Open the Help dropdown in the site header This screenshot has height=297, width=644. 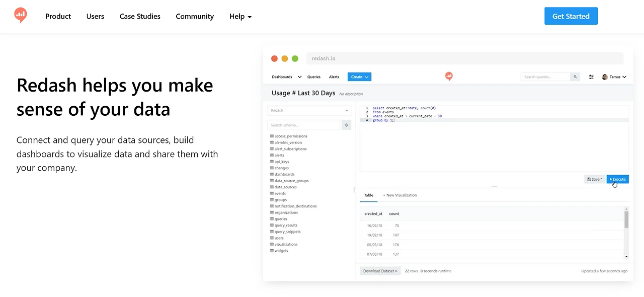(240, 16)
